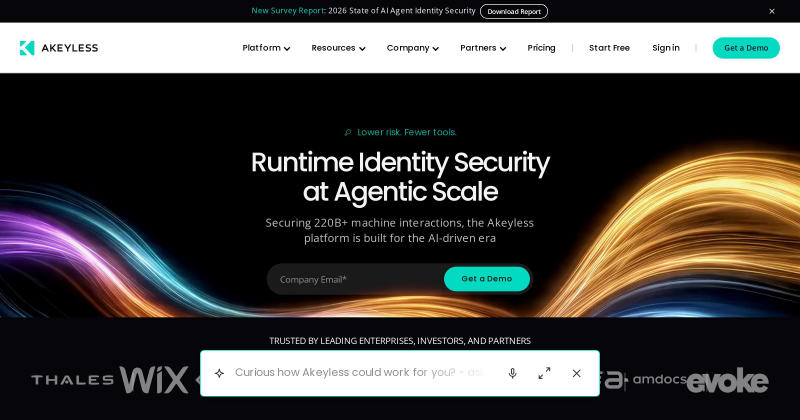Click Get a Demo in the header
Screen dimensions: 800x420
746,48
